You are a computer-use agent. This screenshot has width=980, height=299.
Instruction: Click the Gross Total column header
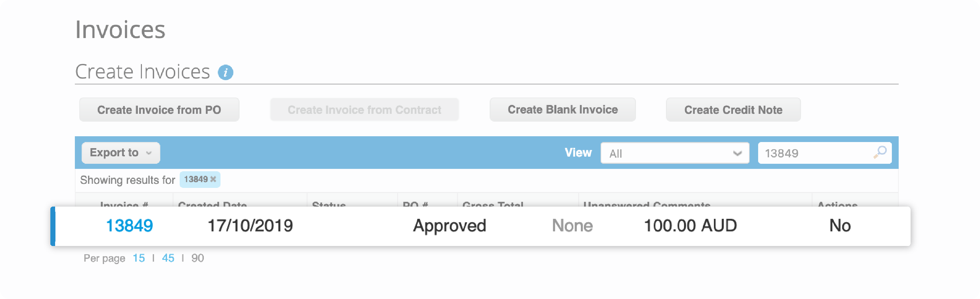pyautogui.click(x=493, y=205)
